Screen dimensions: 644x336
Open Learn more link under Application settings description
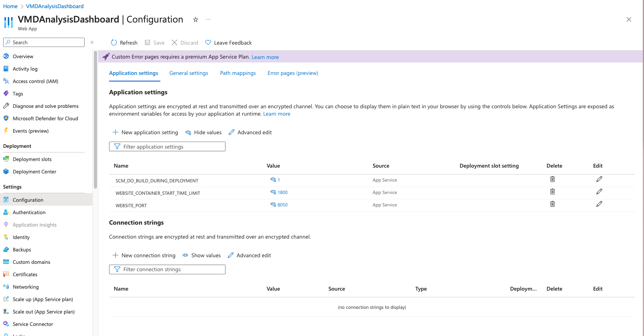(277, 114)
